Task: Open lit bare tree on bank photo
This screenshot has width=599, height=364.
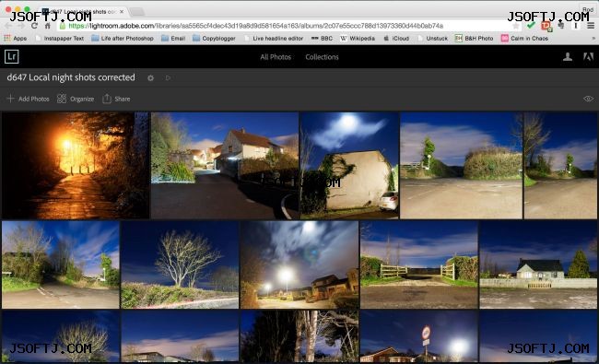Action: point(180,264)
